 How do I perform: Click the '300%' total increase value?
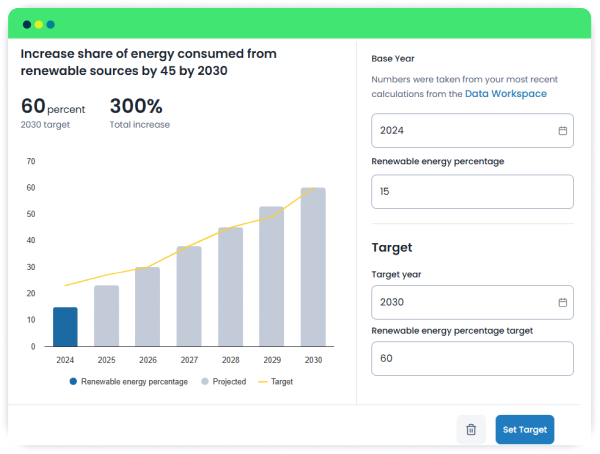click(x=136, y=106)
